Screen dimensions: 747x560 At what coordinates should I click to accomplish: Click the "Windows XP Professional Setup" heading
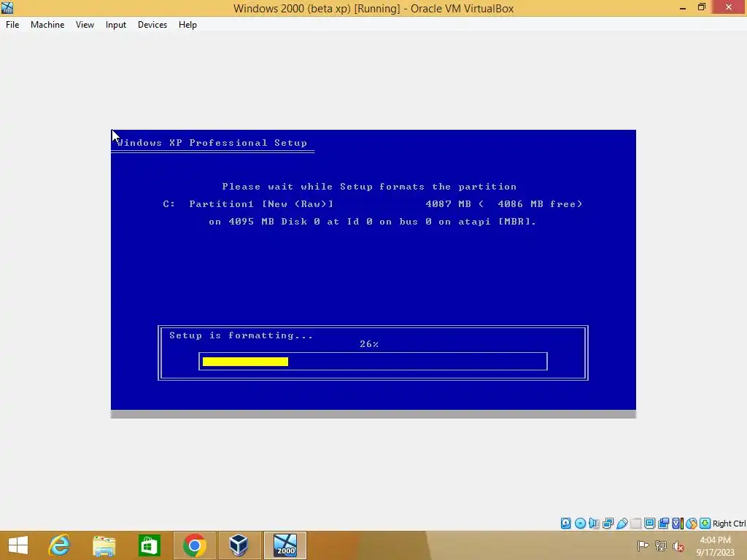click(212, 143)
